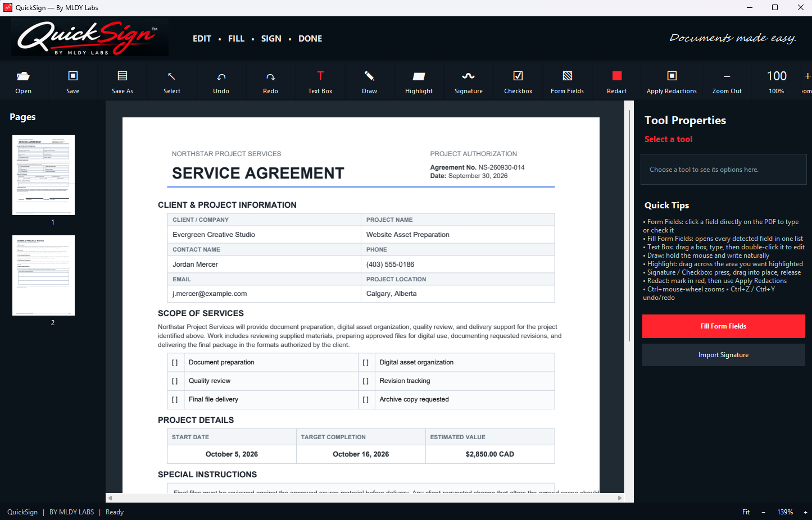Screen dimensions: 812x520
Task: Click the j.mercer@example.com email field
Action: (x=264, y=294)
